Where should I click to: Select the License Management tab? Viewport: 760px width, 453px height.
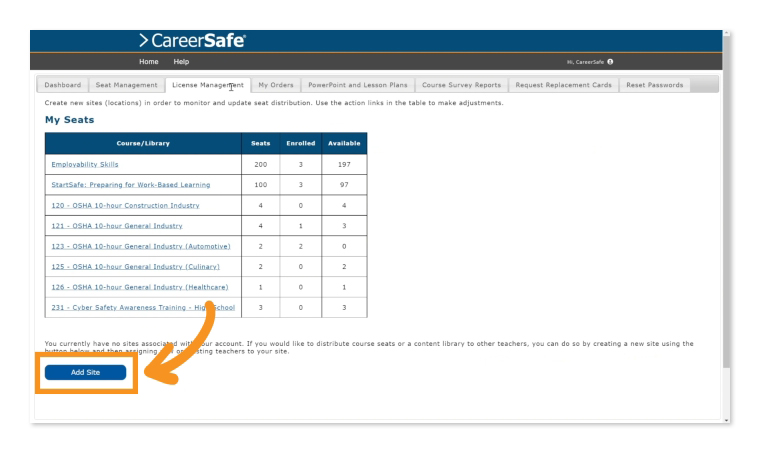pos(208,85)
